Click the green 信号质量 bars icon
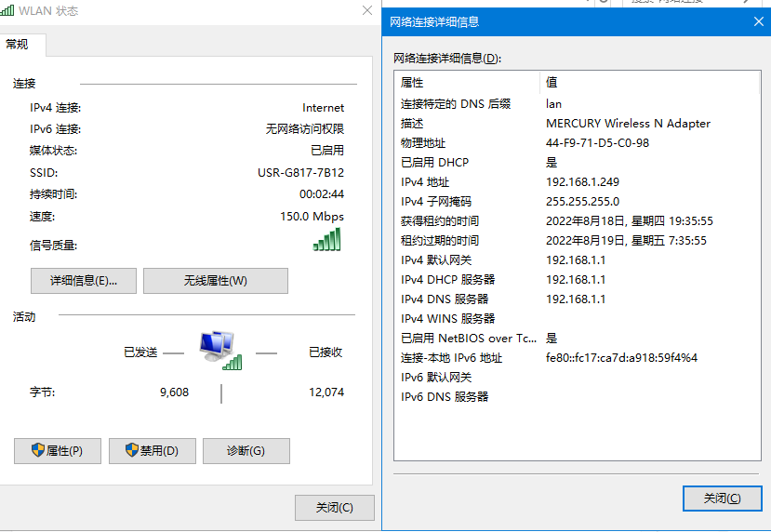771x532 pixels. tap(326, 240)
